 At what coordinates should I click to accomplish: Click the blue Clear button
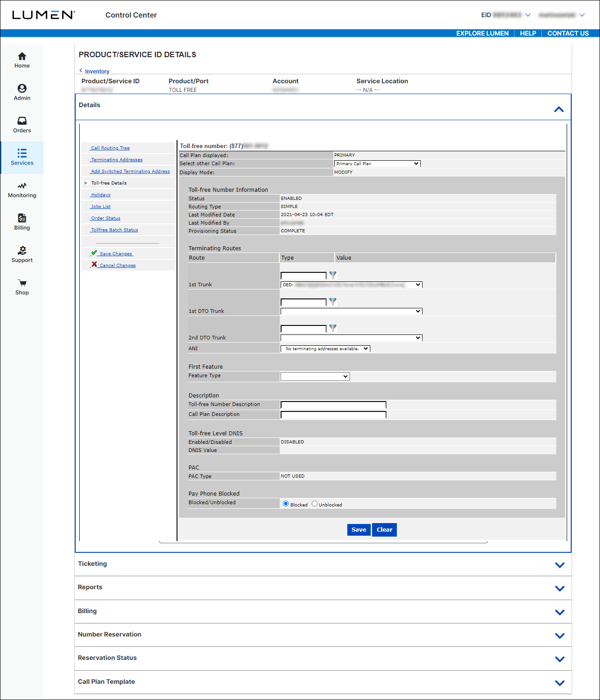click(x=384, y=530)
